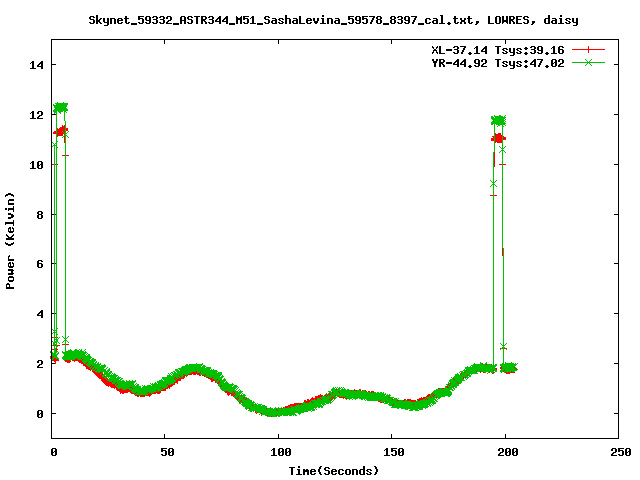The width and height of the screenshot is (640, 480).
Task: Click the plot title containing Skynet_59332_ASTR344_M51
Action: 333,20
